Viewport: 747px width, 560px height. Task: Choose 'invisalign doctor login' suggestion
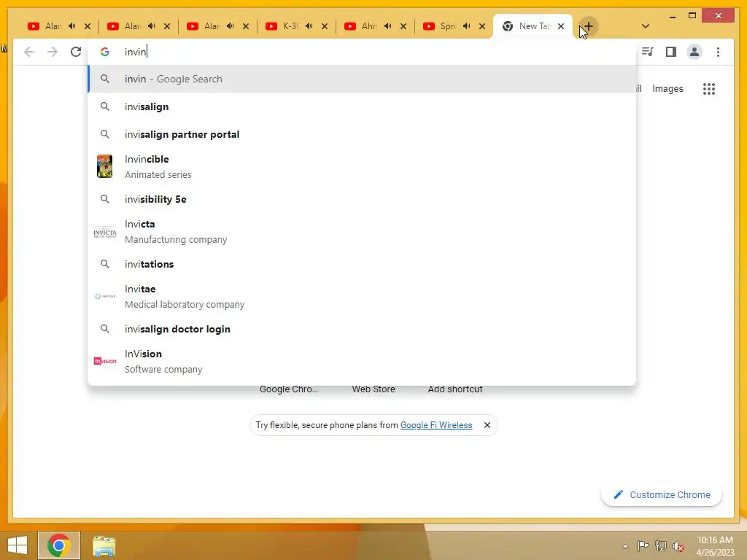coord(362,329)
